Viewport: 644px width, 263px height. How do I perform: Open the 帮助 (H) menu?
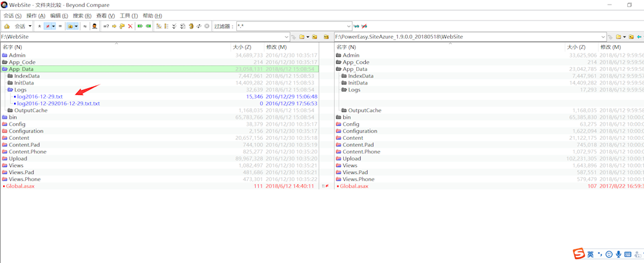152,15
